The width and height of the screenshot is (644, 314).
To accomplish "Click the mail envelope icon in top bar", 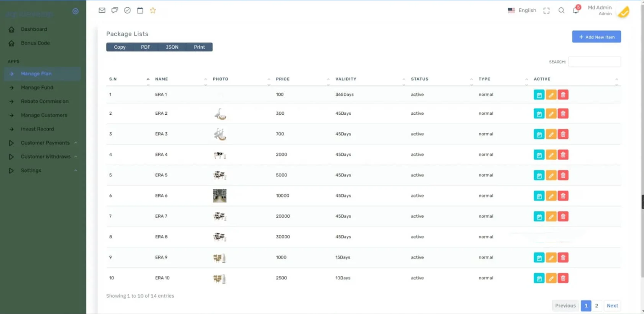I will click(102, 11).
